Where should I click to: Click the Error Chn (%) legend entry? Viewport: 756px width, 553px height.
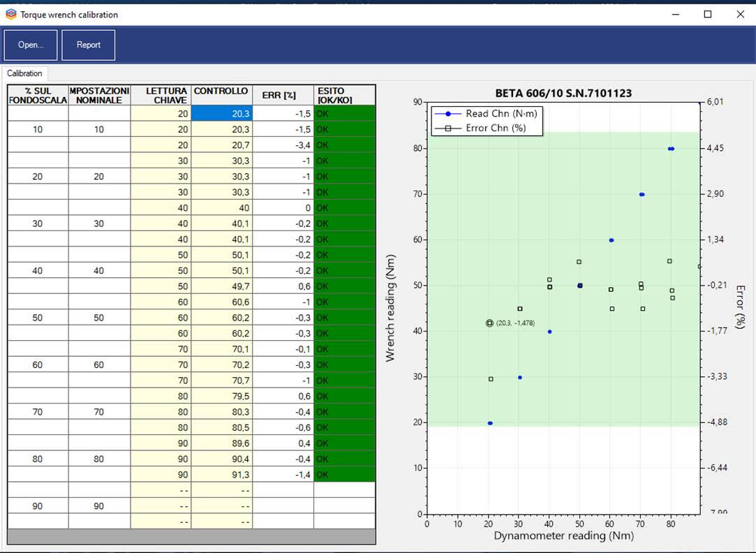pos(496,128)
